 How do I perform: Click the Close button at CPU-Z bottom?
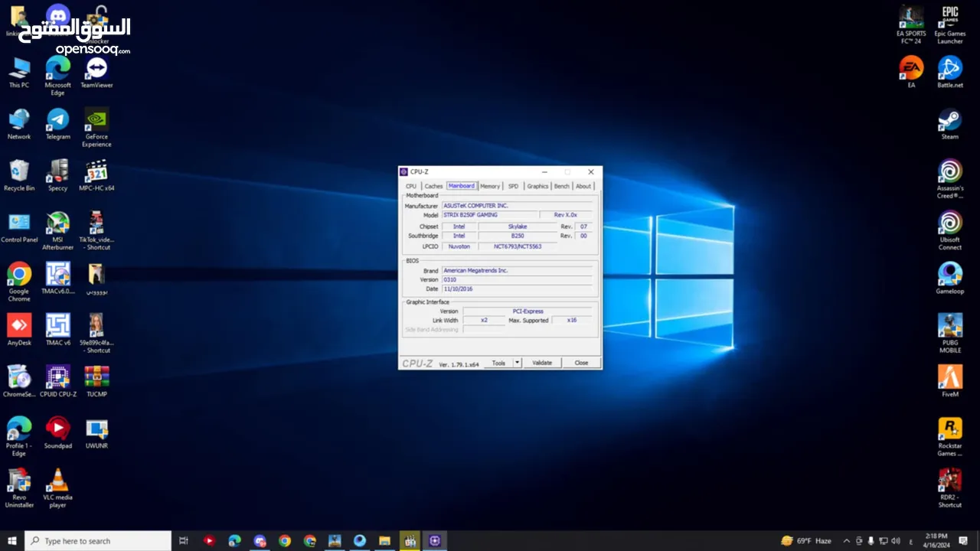click(581, 363)
